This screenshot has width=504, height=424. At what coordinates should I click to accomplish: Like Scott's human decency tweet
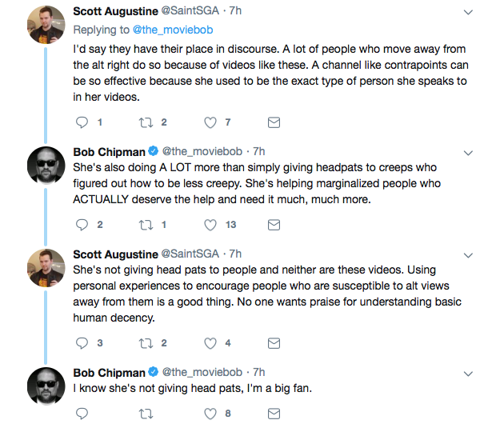click(210, 343)
